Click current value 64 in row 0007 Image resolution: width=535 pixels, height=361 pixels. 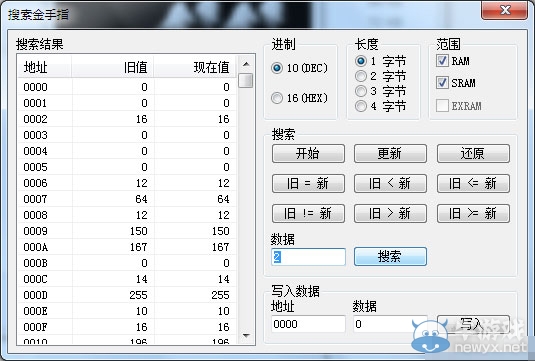coord(223,199)
